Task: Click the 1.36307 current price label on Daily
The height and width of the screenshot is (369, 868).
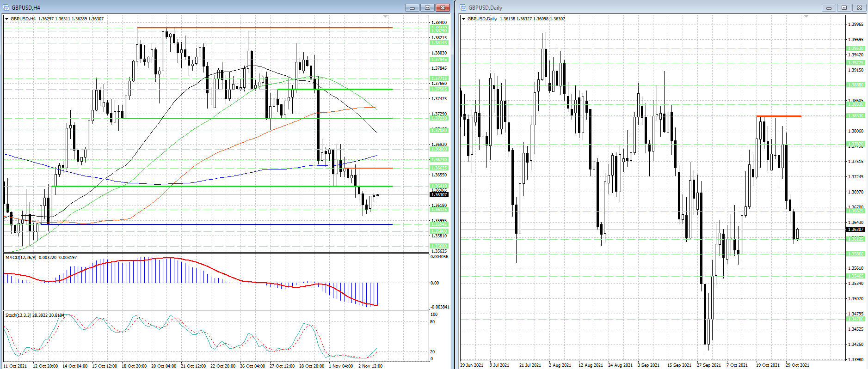Action: pos(856,230)
